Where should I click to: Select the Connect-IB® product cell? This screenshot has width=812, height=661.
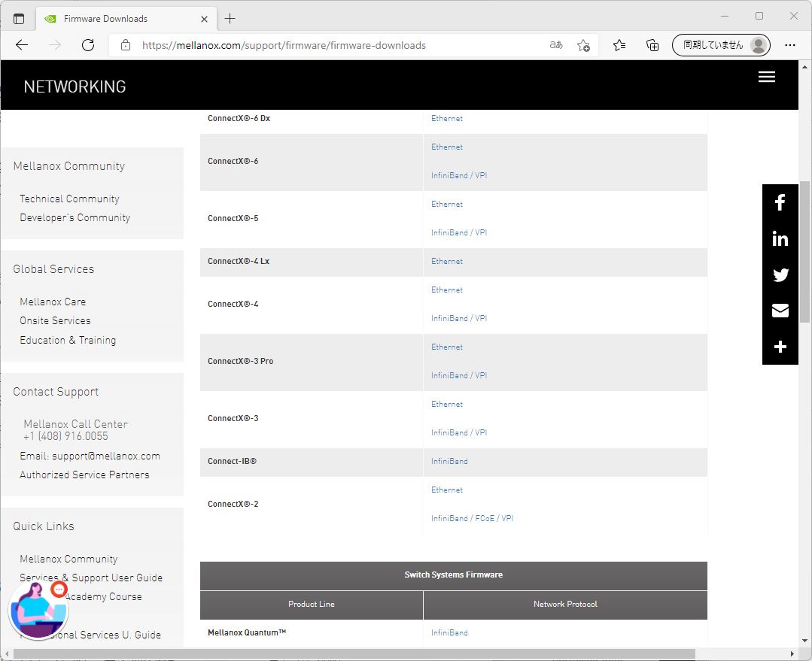312,462
